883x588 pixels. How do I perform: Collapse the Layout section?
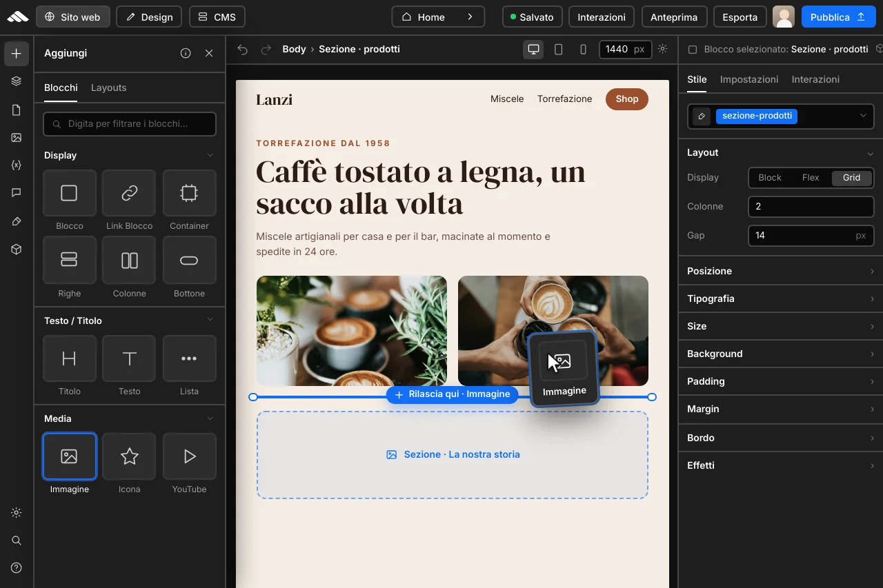(x=871, y=153)
